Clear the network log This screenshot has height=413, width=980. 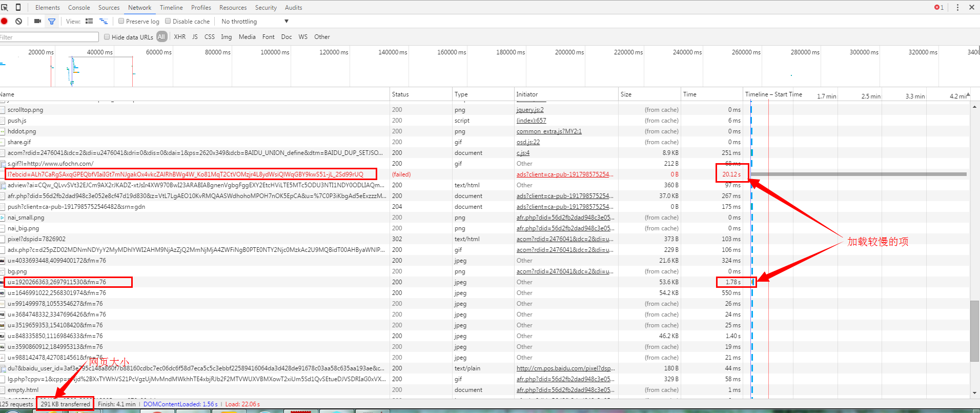(x=18, y=21)
